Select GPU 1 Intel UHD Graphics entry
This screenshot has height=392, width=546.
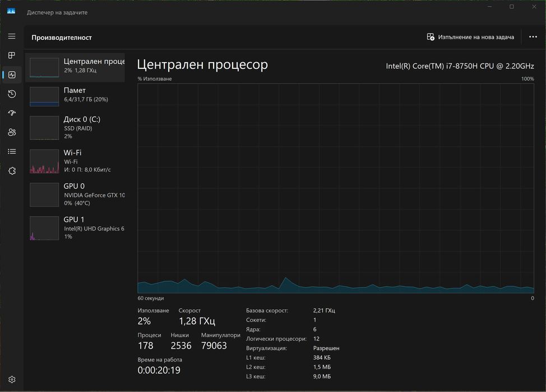[75, 228]
